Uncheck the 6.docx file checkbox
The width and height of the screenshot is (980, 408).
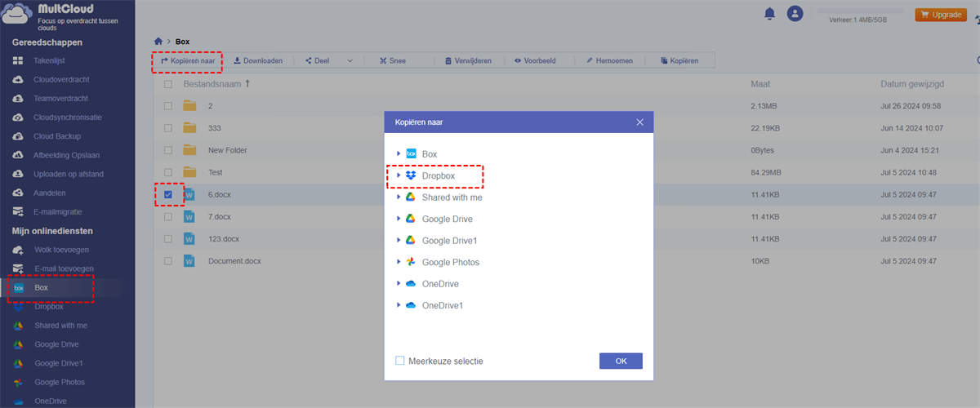(x=168, y=195)
